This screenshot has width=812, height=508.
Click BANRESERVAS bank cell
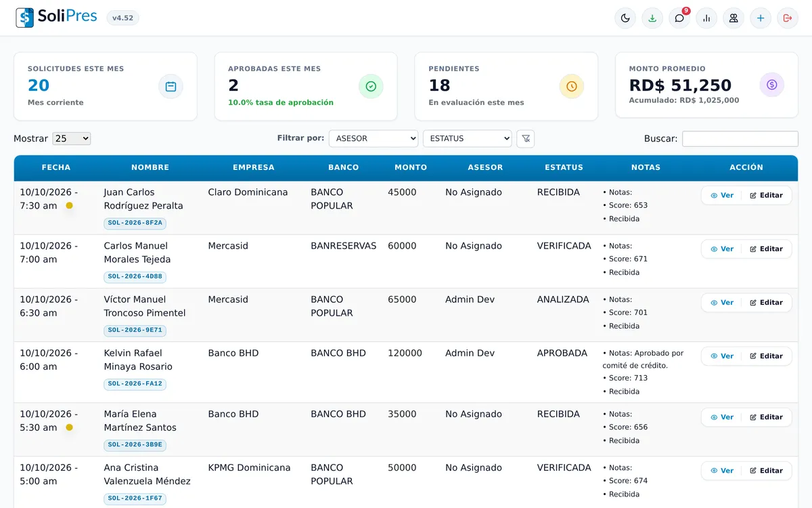(x=344, y=246)
